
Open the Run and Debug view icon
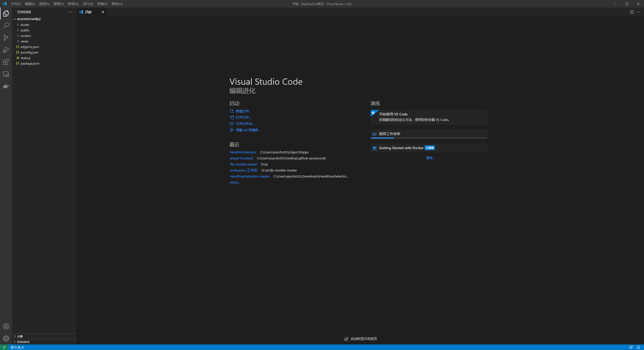click(6, 50)
